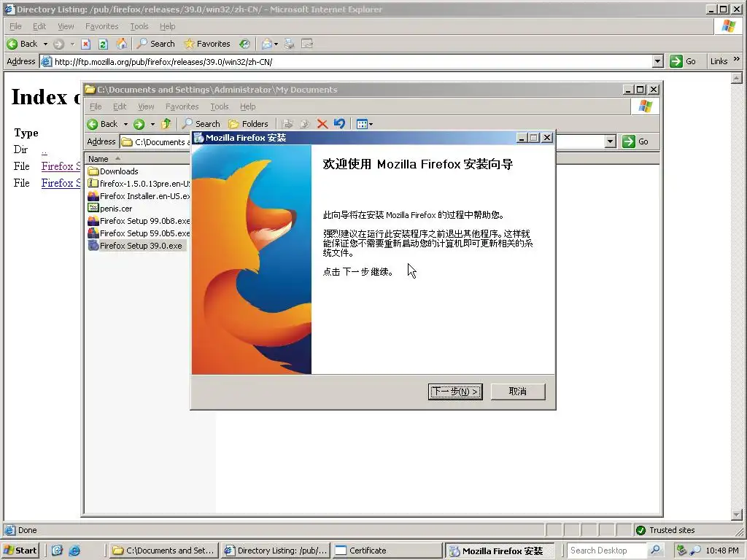This screenshot has height=560, width=747.
Task: Open Edit menu in My Documents window
Action: coord(120,106)
